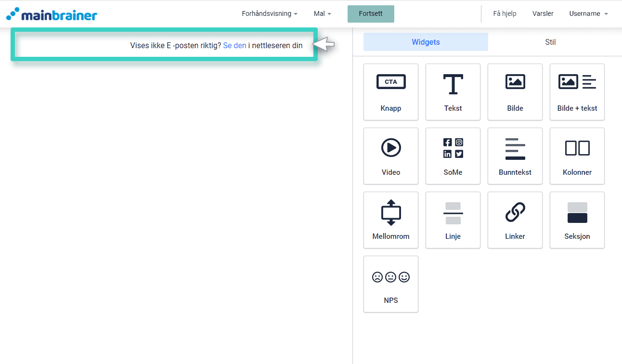Switch to the Stil tab
This screenshot has height=364, width=622.
coord(550,42)
